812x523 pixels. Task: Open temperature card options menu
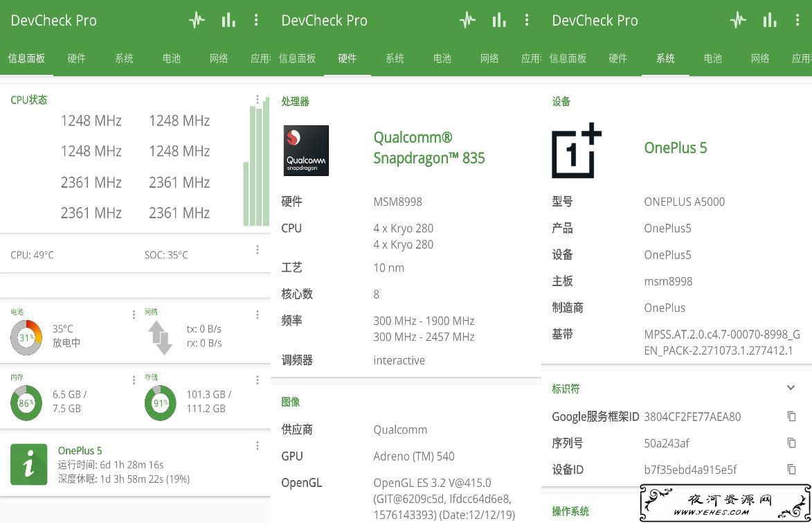coord(258,250)
